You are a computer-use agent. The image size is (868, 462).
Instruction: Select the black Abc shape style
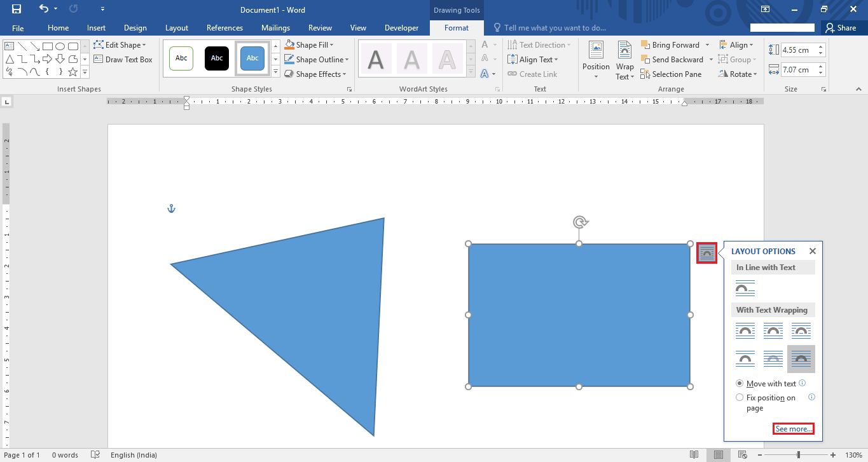click(x=217, y=58)
